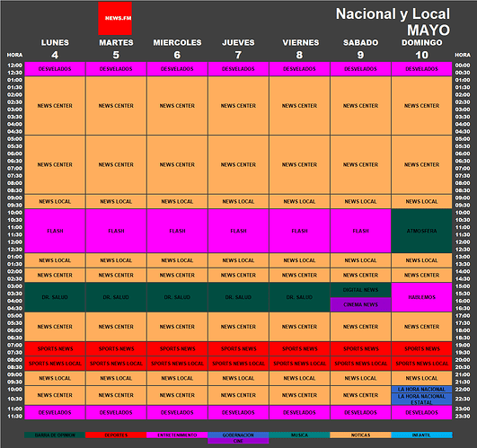477x448 pixels.
Task: Select the light blue INFANTIL legend swatch
Action: tap(421, 435)
